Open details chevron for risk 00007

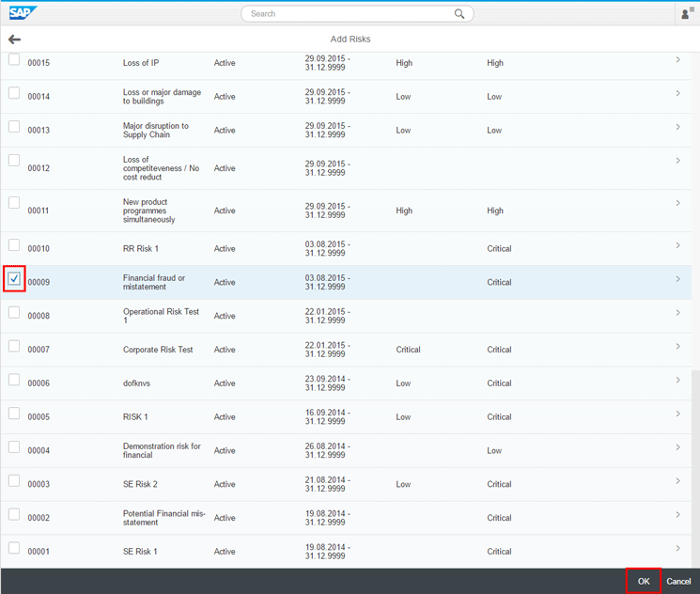677,347
